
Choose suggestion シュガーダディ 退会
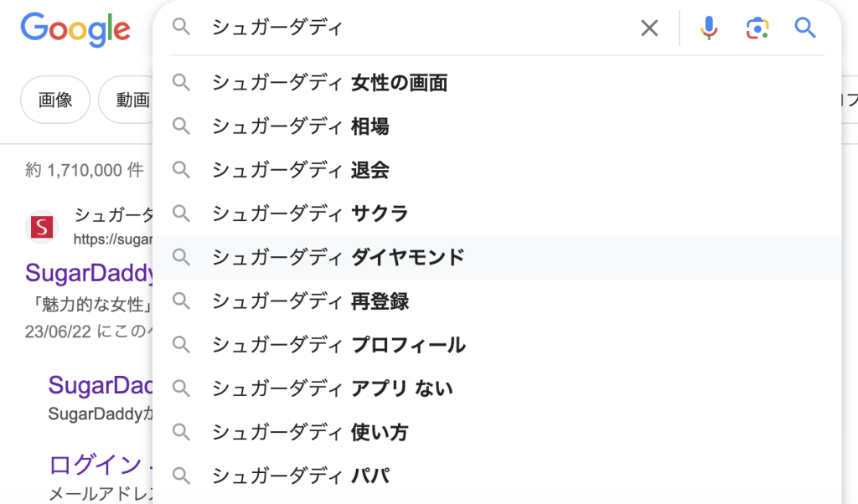point(300,170)
